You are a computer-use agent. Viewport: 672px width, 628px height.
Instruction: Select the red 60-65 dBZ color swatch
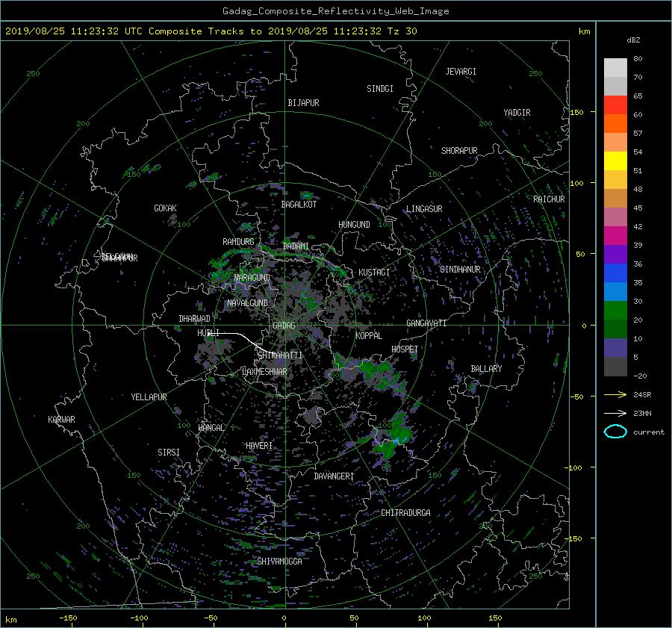point(615,105)
